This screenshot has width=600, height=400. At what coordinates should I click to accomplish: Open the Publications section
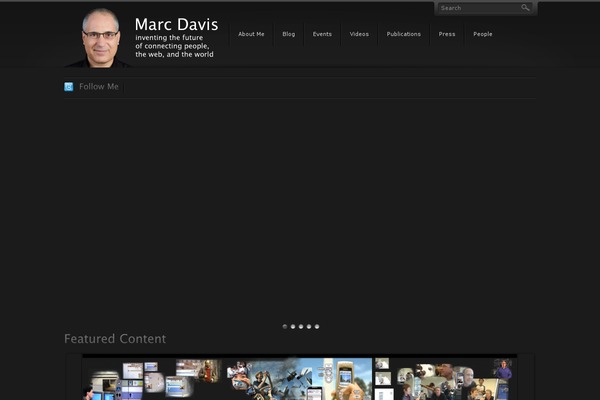click(403, 34)
